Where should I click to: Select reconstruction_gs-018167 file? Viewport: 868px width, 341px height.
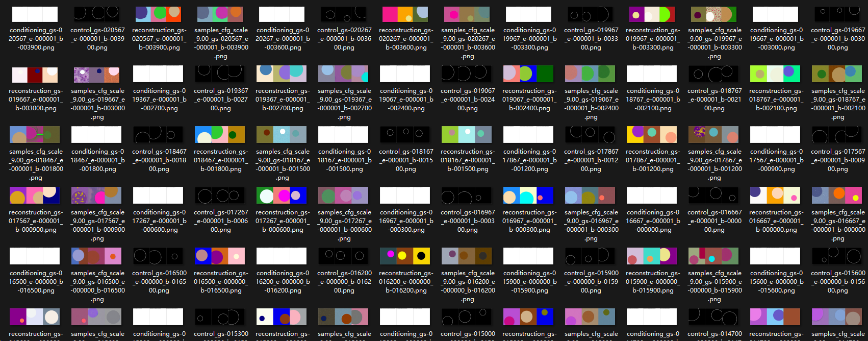coord(468,135)
